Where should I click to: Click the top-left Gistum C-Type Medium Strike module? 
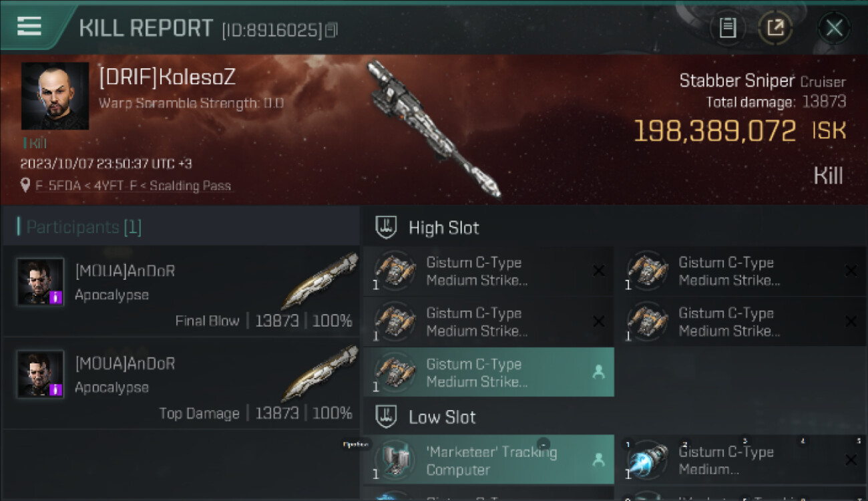tap(489, 271)
